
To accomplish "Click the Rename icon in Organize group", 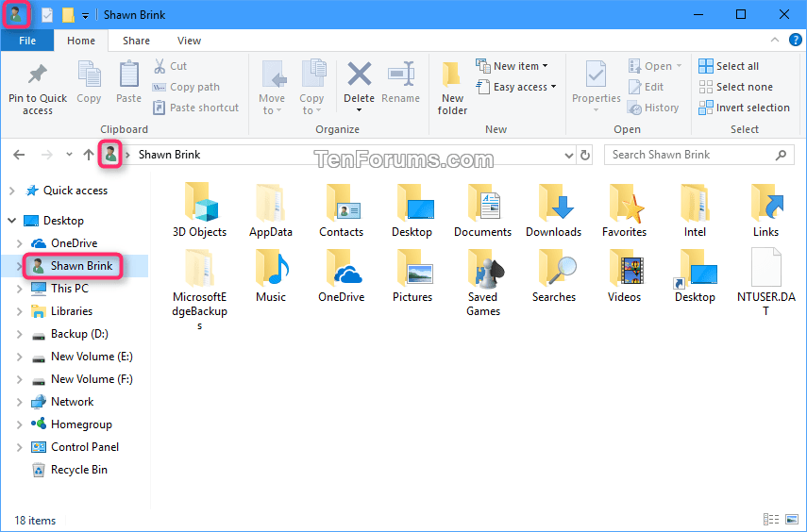I will coord(401,75).
